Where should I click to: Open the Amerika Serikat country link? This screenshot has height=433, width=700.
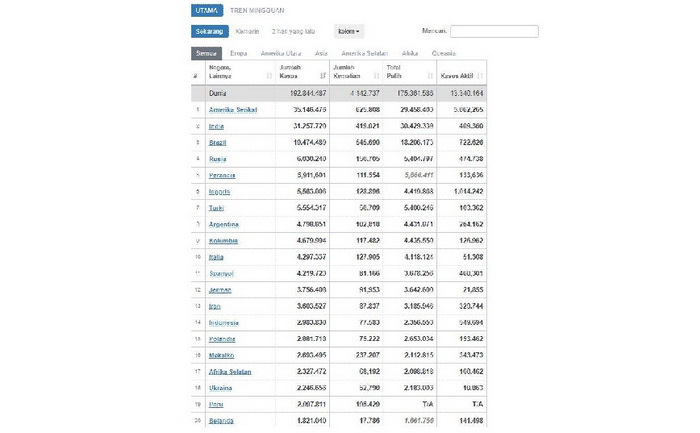(233, 110)
